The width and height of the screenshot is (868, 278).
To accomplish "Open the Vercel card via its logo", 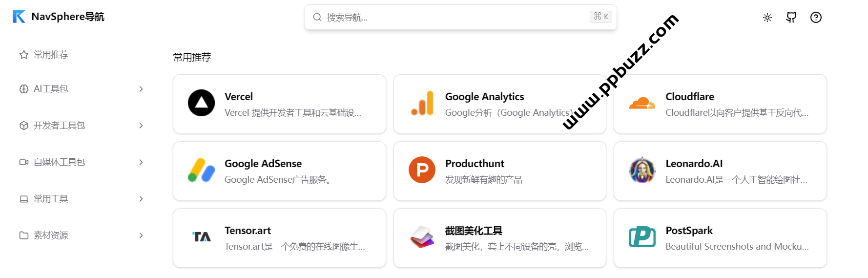I will pyautogui.click(x=201, y=103).
